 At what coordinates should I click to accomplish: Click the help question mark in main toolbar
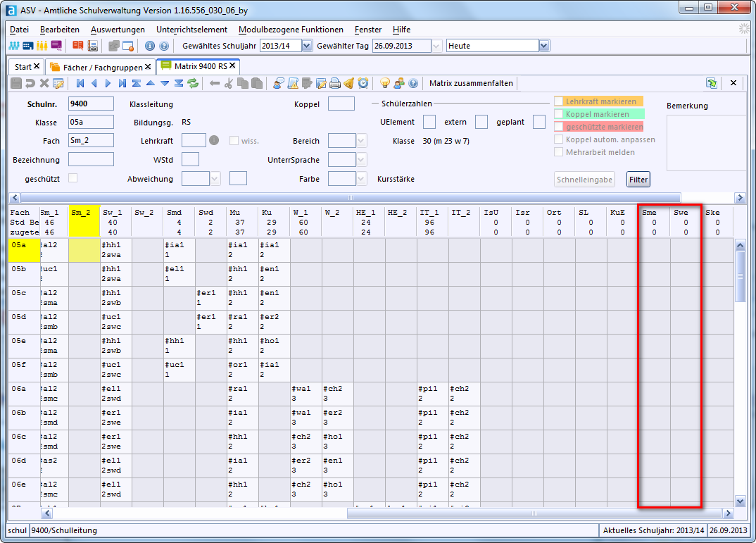(164, 46)
